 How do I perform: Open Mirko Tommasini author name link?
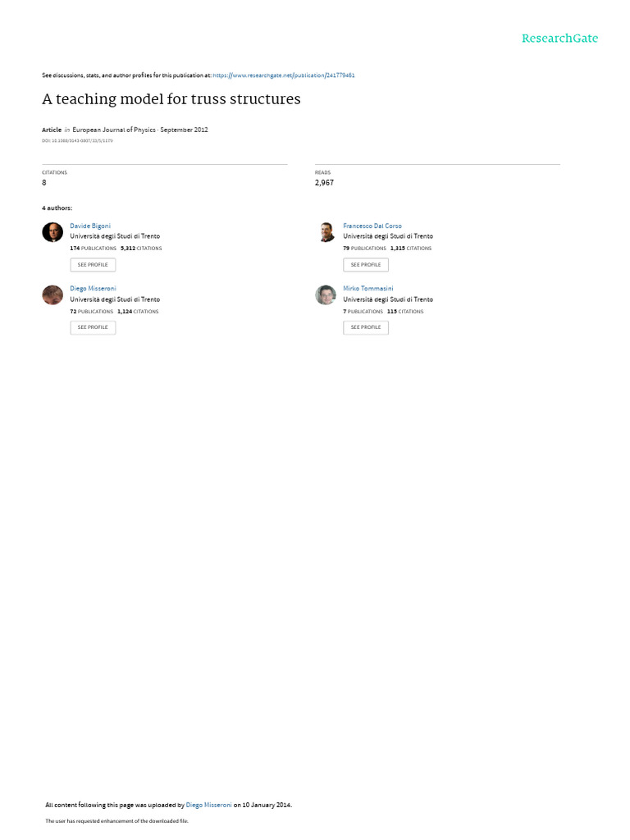click(368, 288)
